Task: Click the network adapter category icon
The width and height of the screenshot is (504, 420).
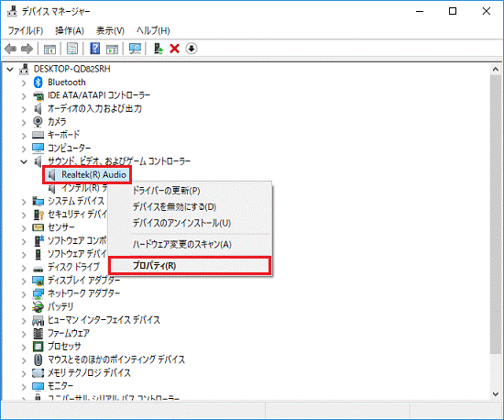Action: pos(38,293)
